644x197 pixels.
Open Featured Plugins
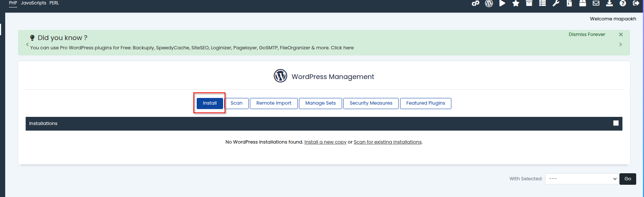426,103
